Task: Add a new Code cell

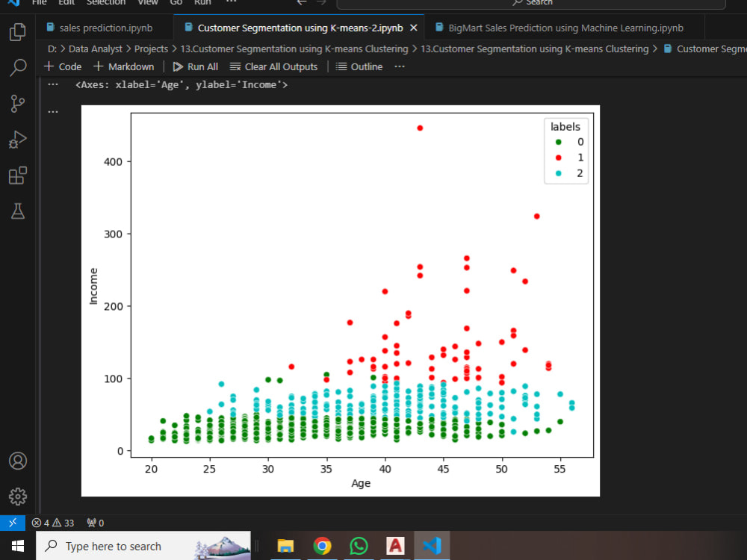Action: pos(63,66)
